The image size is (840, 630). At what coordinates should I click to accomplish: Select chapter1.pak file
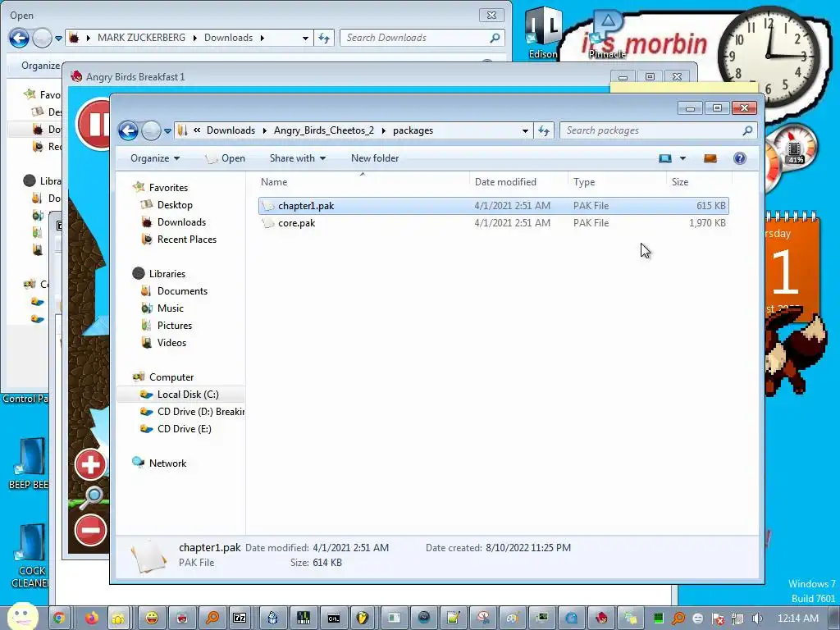point(493,206)
